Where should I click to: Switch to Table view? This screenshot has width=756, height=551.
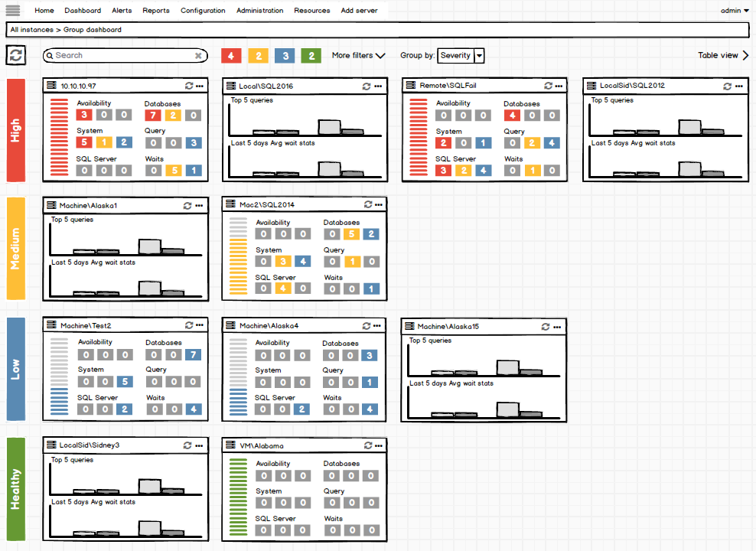pos(717,55)
